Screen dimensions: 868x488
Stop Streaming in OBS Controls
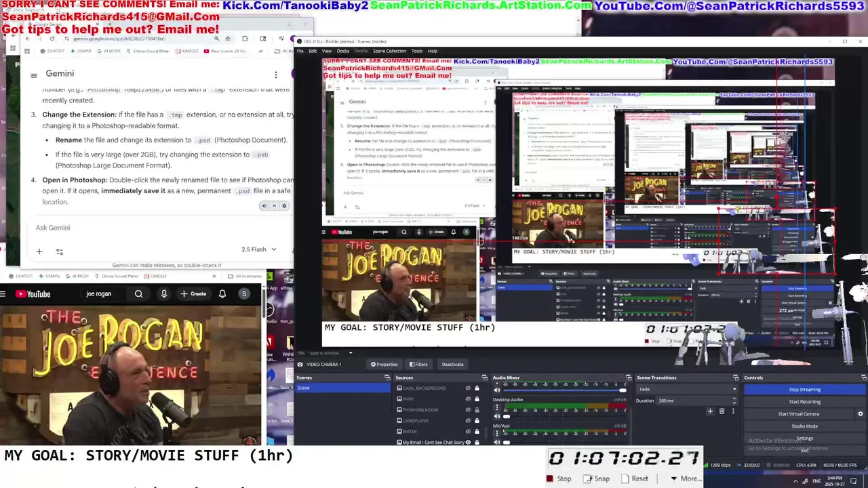(x=804, y=390)
